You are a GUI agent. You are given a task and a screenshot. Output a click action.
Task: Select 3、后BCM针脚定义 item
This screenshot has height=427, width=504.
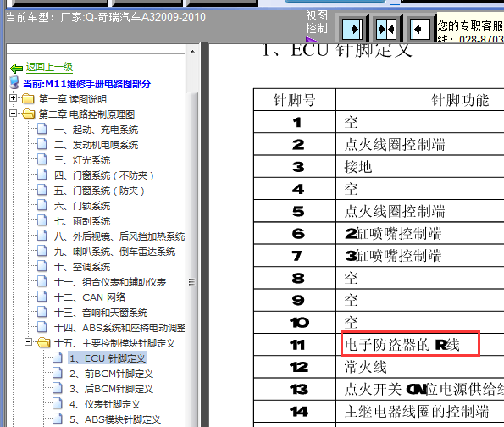[111, 389]
